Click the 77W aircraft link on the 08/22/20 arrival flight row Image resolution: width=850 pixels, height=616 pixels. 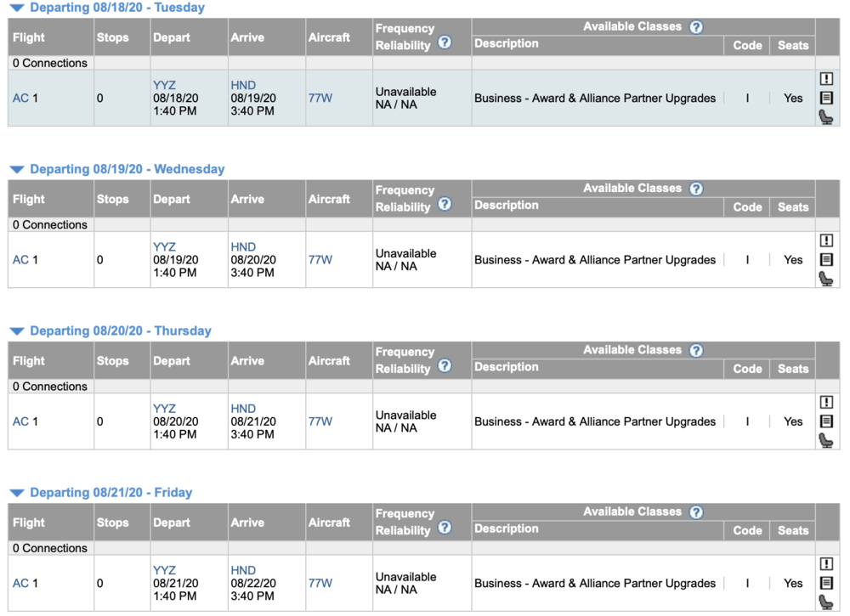[320, 584]
